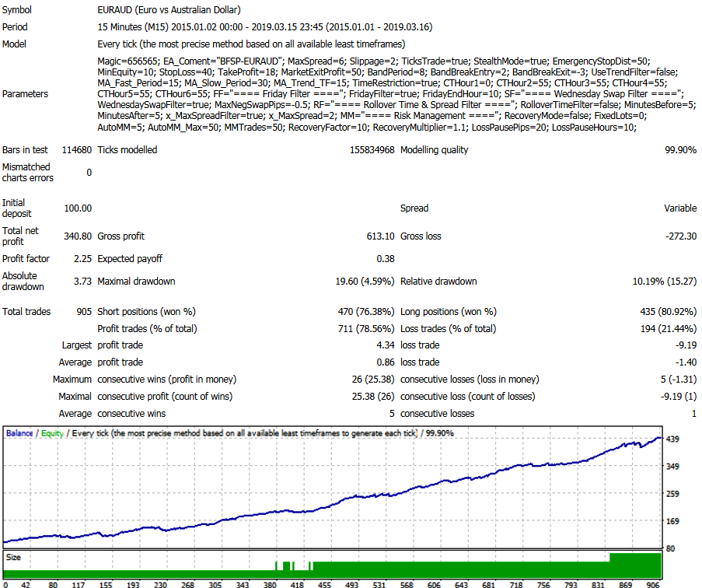
Task: Click the 'Expected payoff' label
Action: 130,259
